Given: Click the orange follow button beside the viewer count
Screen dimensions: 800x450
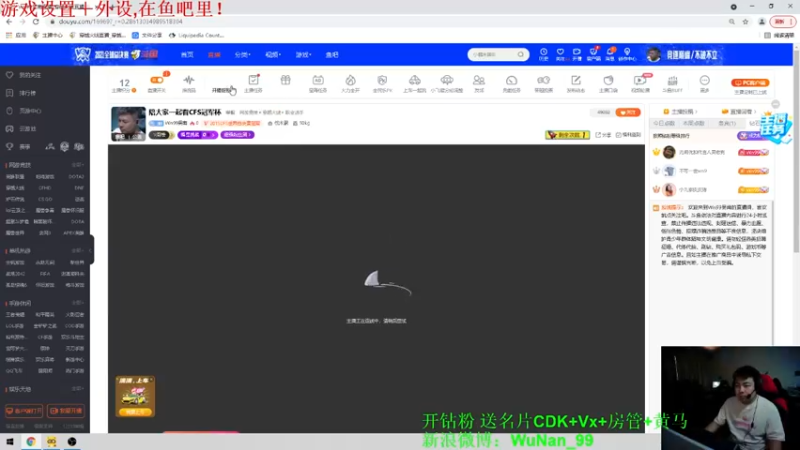Looking at the screenshot, I should click(628, 112).
